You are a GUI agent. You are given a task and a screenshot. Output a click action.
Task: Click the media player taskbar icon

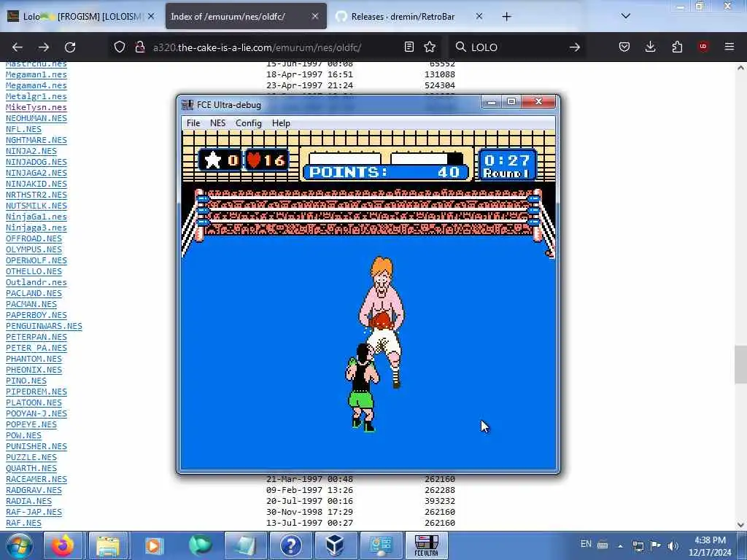(153, 545)
